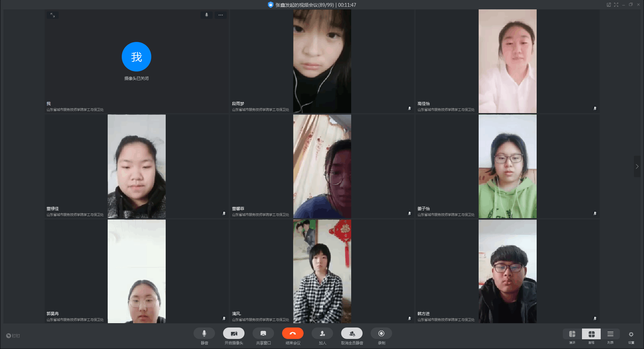Screen dimensions: 644x349
Task: Click the blue security shield in the title
Action: pos(271,5)
